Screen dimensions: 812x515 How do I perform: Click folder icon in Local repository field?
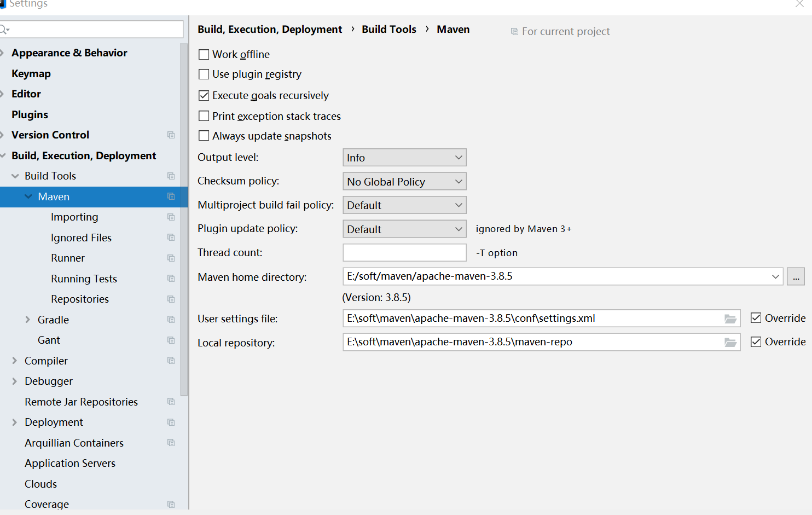[730, 342]
